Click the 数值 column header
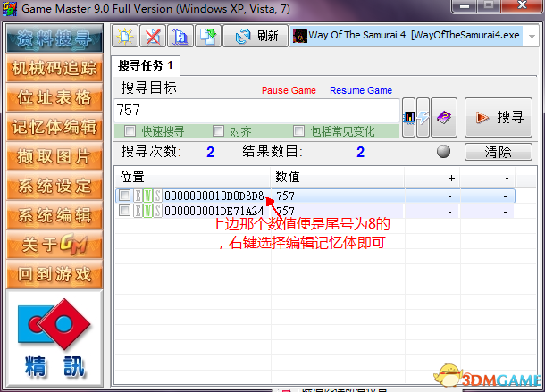Viewport: 545px width, 392px height. [337, 177]
